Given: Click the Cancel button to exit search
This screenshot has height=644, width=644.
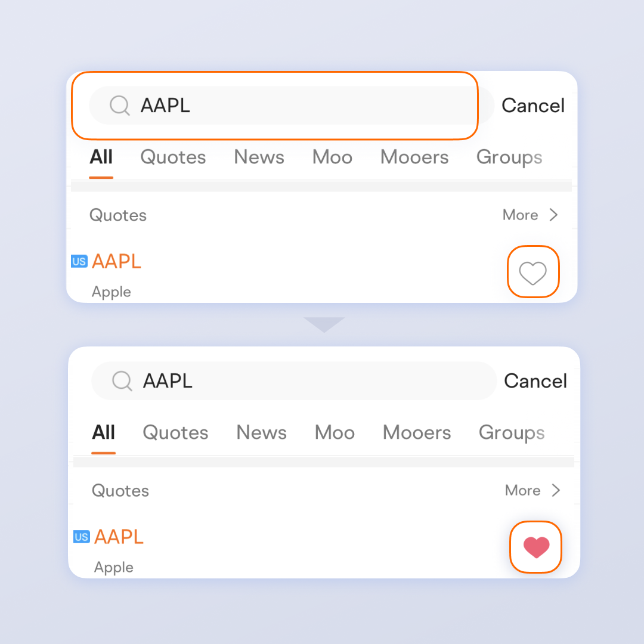Looking at the screenshot, I should coord(533,105).
